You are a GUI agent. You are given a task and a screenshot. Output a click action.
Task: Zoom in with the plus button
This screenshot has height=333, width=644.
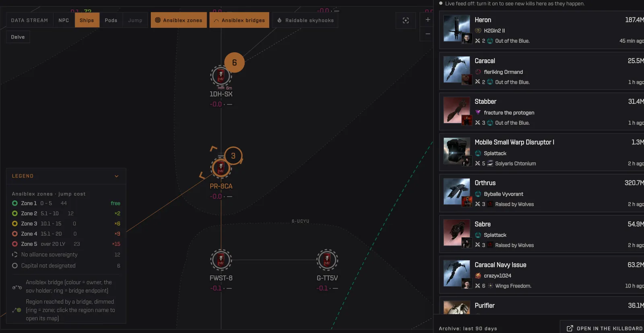click(x=428, y=20)
